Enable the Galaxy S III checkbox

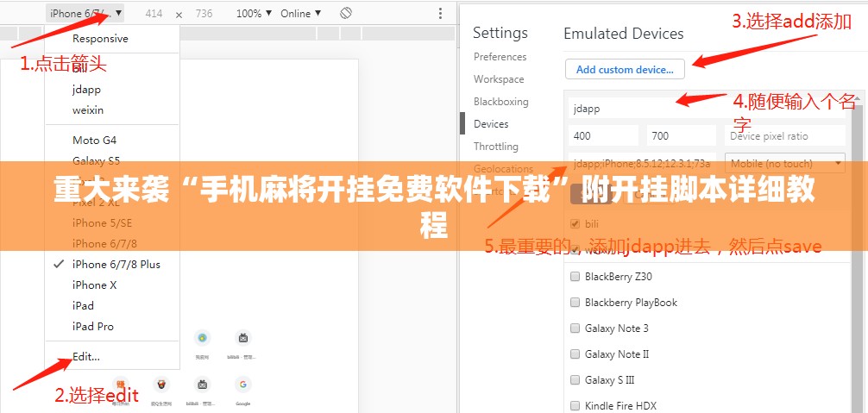point(576,380)
